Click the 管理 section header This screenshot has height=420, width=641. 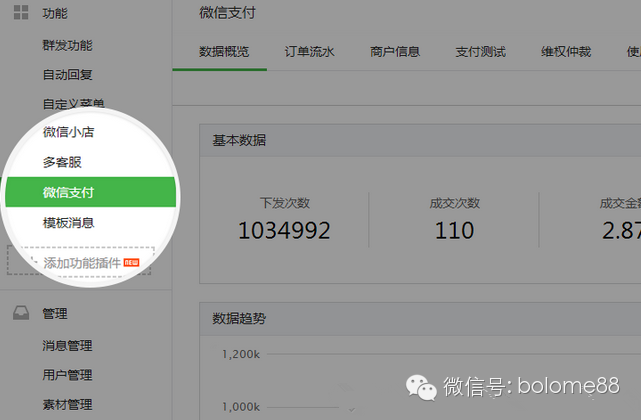point(55,314)
